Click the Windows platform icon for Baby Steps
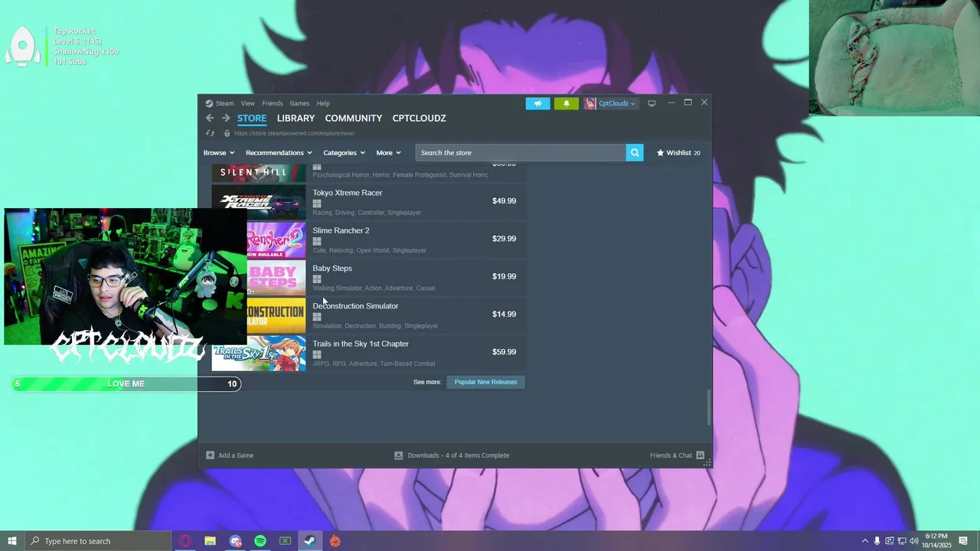 tap(317, 279)
